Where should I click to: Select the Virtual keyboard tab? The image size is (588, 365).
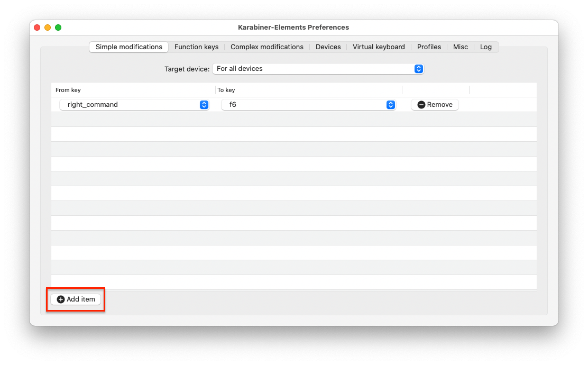point(379,47)
